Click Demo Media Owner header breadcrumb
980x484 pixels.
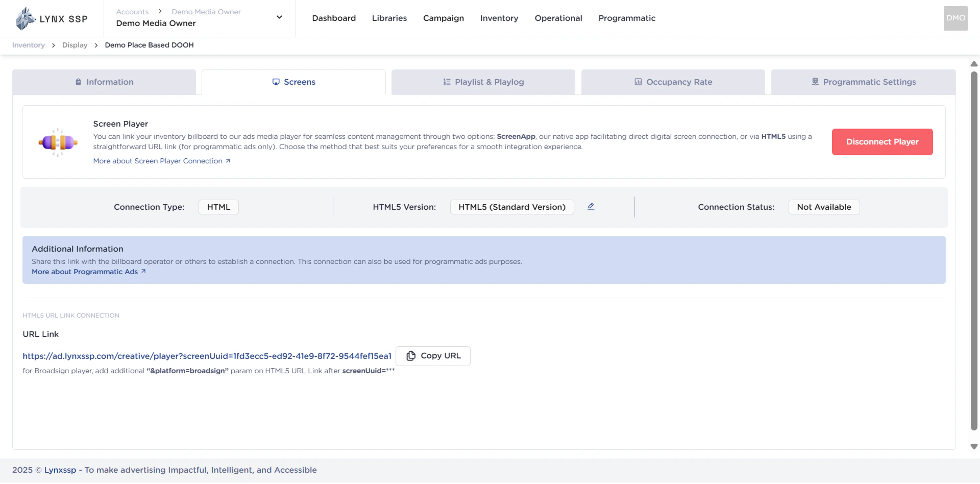[x=206, y=12]
